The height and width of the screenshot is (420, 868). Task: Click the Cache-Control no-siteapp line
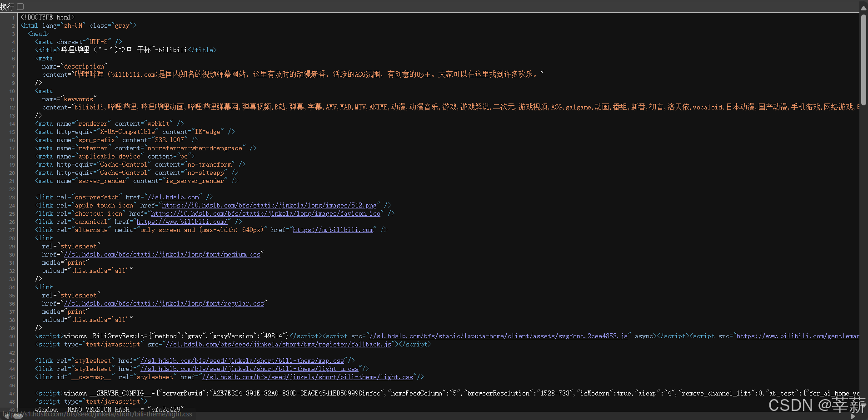pyautogui.click(x=137, y=173)
